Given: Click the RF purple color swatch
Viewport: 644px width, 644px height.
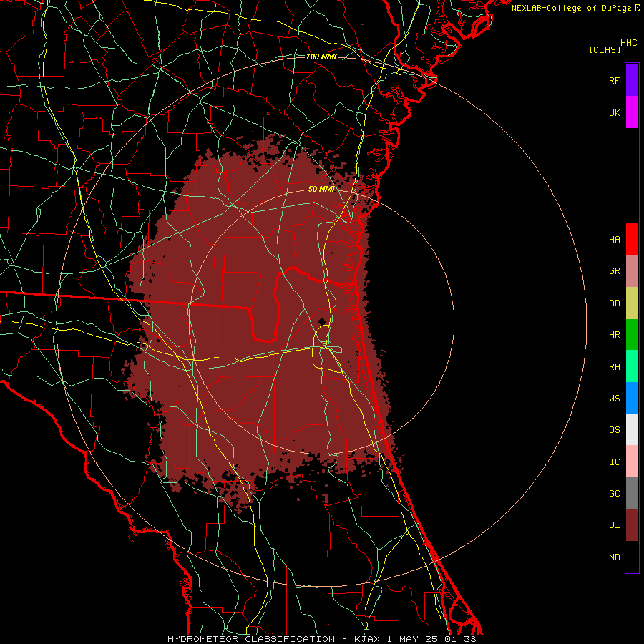Looking at the screenshot, I should tap(632, 80).
